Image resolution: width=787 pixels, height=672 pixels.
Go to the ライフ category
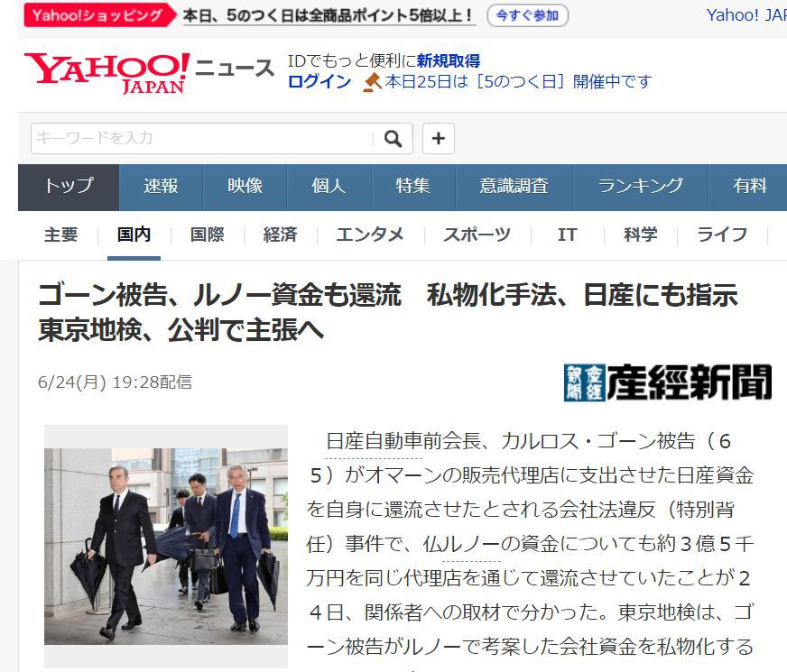pyautogui.click(x=722, y=235)
